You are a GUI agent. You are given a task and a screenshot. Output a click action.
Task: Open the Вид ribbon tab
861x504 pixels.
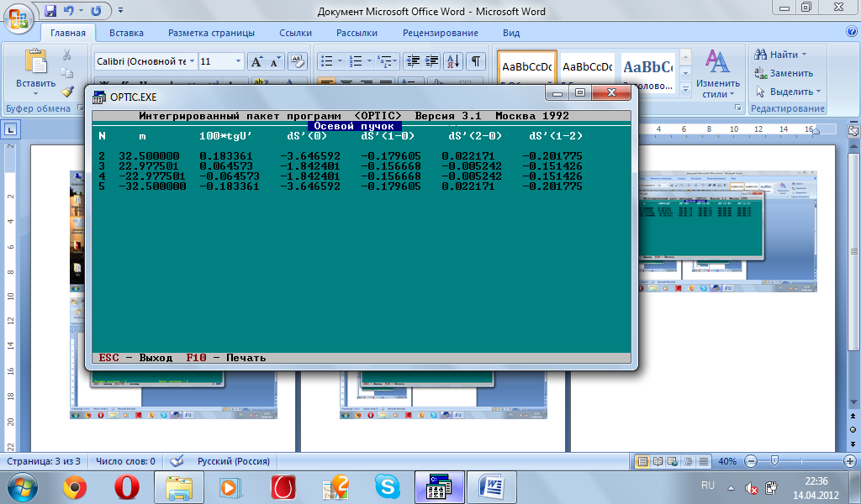(x=511, y=33)
